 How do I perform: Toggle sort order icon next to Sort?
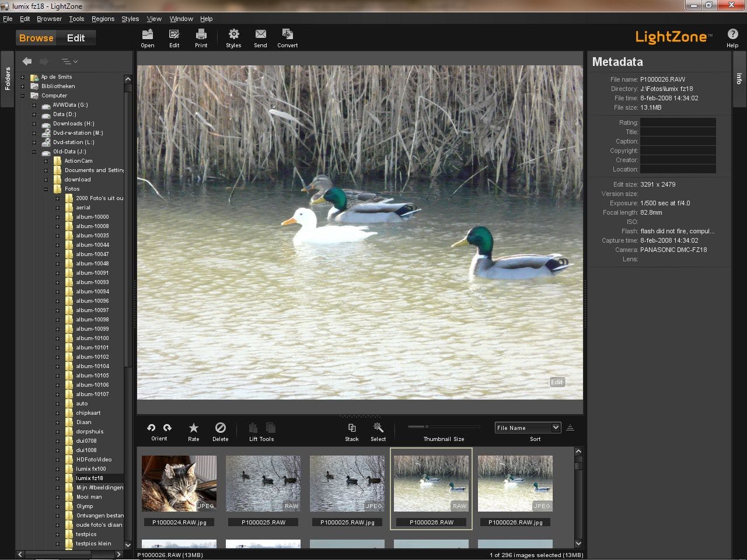pyautogui.click(x=570, y=428)
